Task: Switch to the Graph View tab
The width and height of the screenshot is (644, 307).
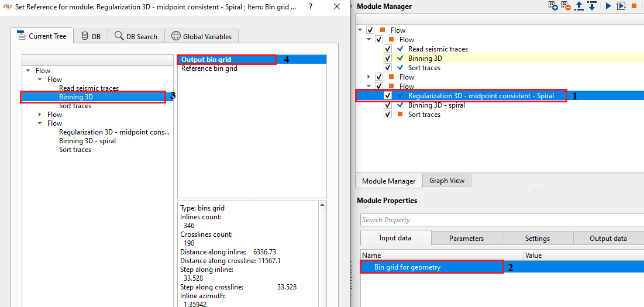Action: point(447,180)
